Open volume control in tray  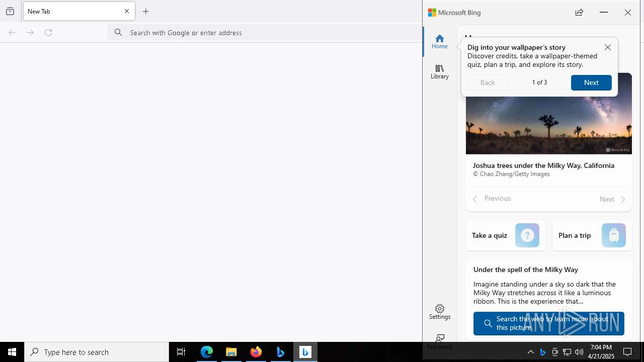579,352
